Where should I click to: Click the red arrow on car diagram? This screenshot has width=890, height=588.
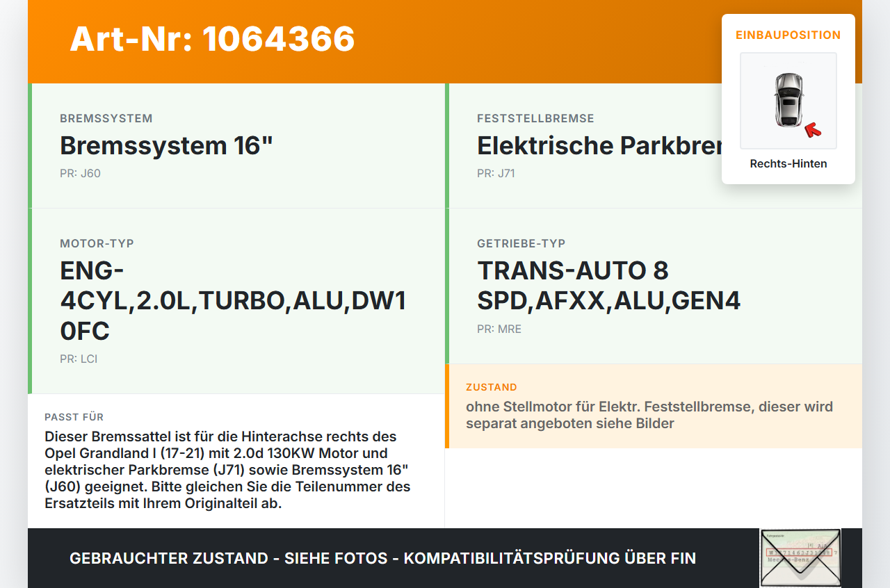tap(812, 130)
